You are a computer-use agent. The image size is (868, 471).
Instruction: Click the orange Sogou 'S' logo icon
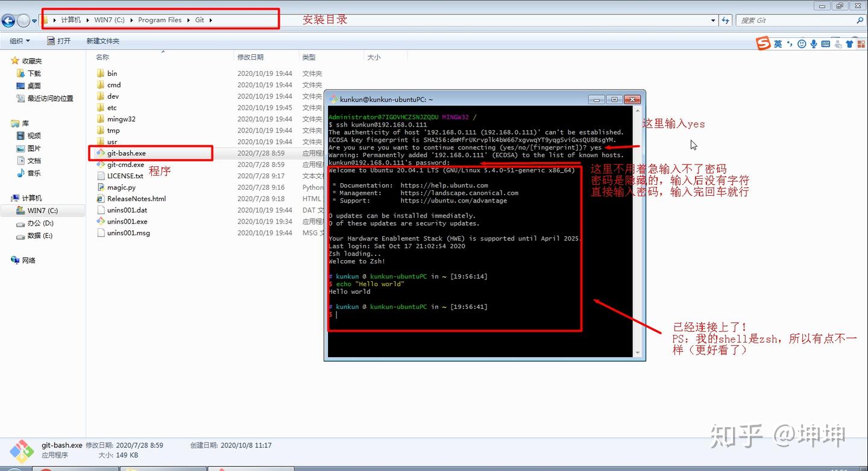[762, 43]
